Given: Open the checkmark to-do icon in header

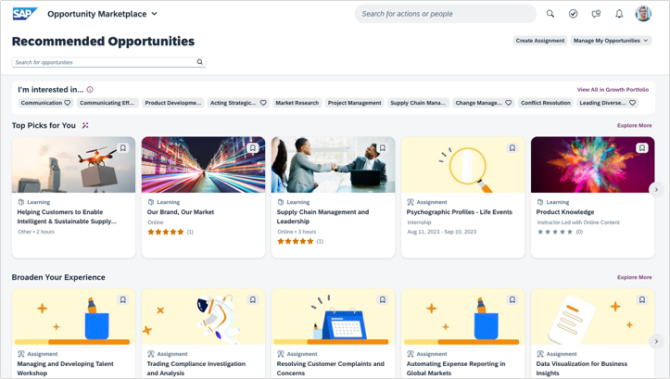Looking at the screenshot, I should (x=573, y=14).
